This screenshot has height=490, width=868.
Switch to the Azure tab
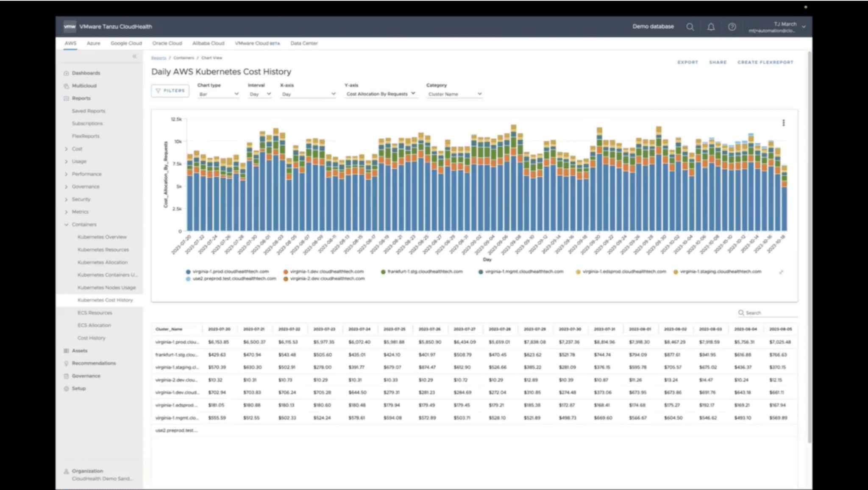click(x=93, y=43)
